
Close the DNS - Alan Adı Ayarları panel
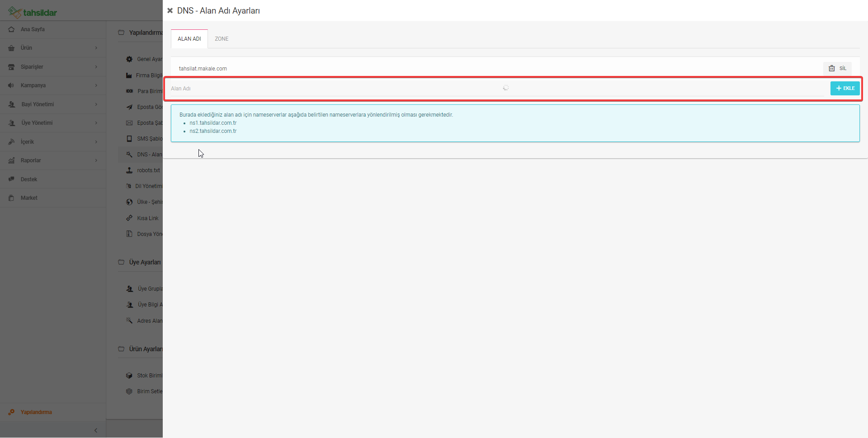[170, 10]
